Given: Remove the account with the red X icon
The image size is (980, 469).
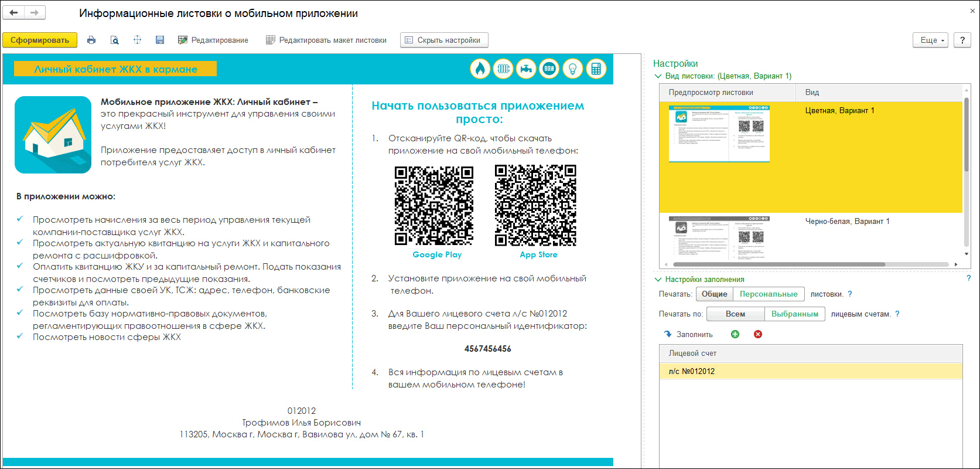Looking at the screenshot, I should click(x=758, y=334).
